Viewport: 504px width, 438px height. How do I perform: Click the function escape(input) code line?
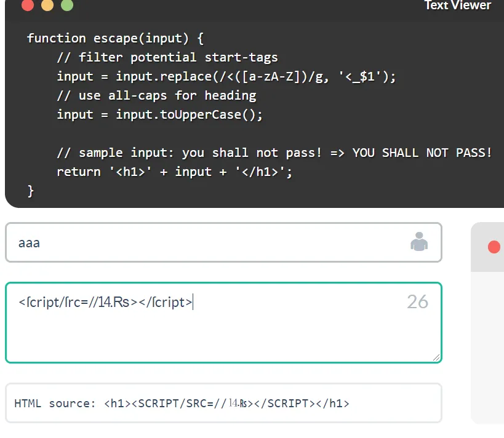(x=115, y=38)
